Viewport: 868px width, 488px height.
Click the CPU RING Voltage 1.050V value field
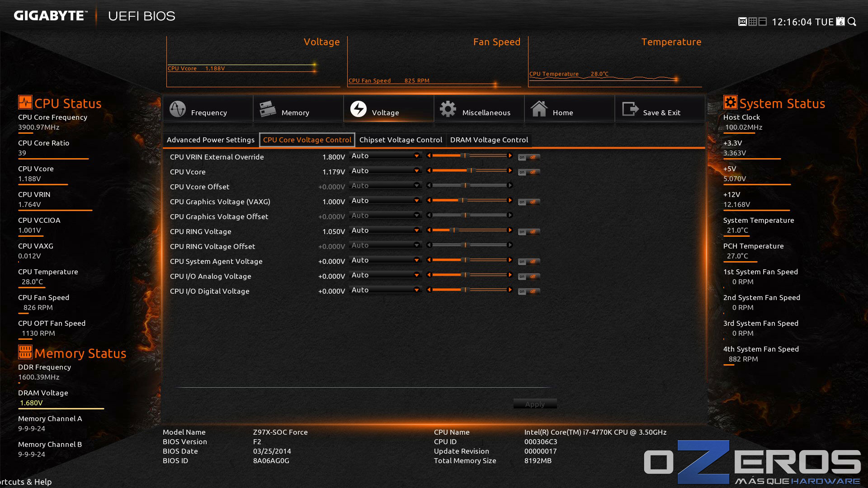point(334,232)
